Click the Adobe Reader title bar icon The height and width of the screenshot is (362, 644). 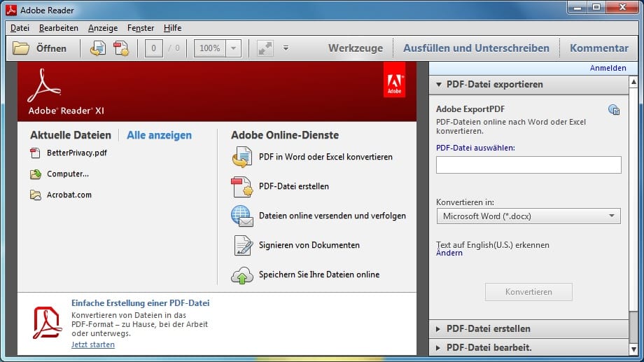(x=11, y=10)
